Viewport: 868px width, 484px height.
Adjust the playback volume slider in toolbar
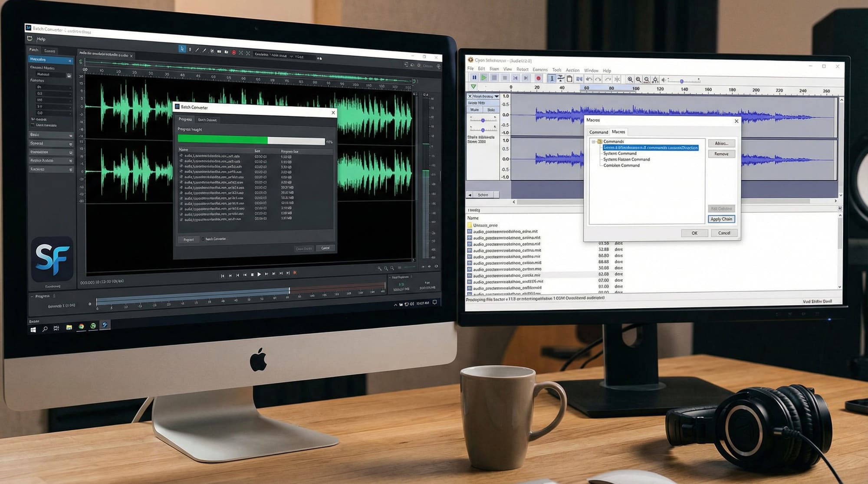tap(682, 81)
